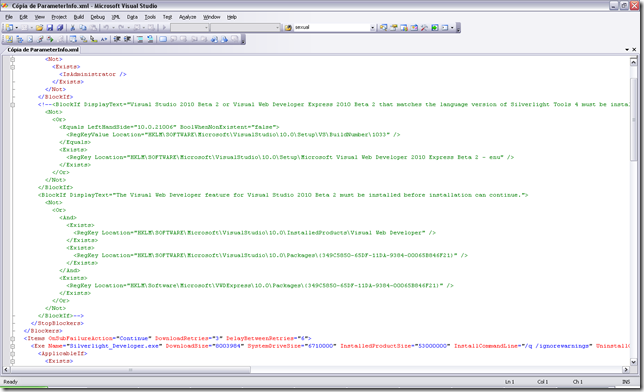
Task: Click the Copy icon in the toolbar
Action: coord(83,28)
